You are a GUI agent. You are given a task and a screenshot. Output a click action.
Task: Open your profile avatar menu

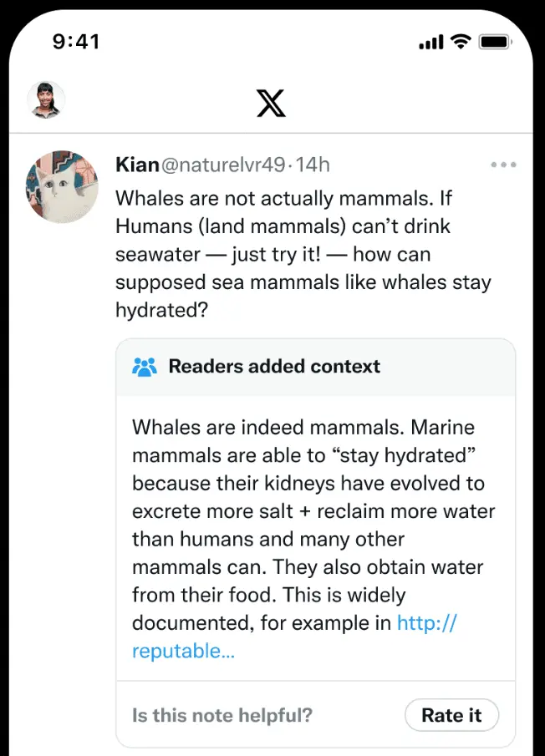pos(46,100)
